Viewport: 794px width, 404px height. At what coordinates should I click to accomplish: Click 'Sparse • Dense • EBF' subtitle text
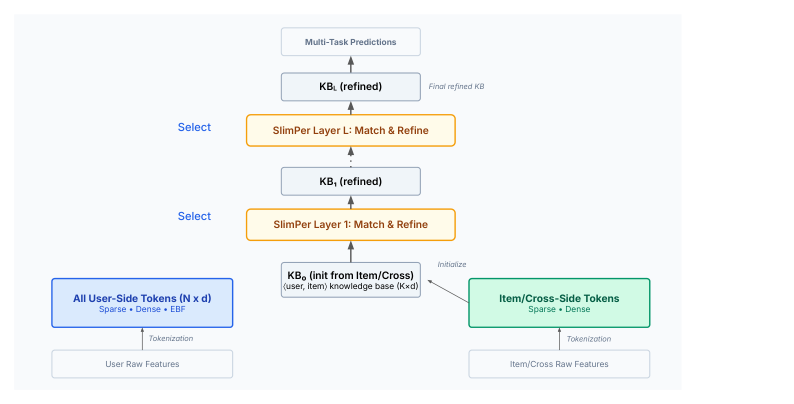(x=142, y=309)
